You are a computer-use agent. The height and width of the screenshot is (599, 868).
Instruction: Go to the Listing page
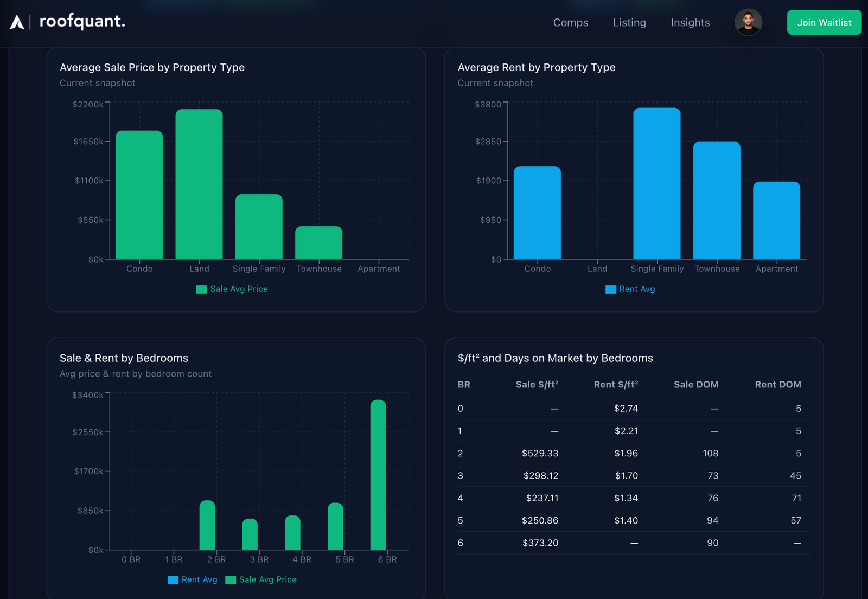pyautogui.click(x=629, y=23)
